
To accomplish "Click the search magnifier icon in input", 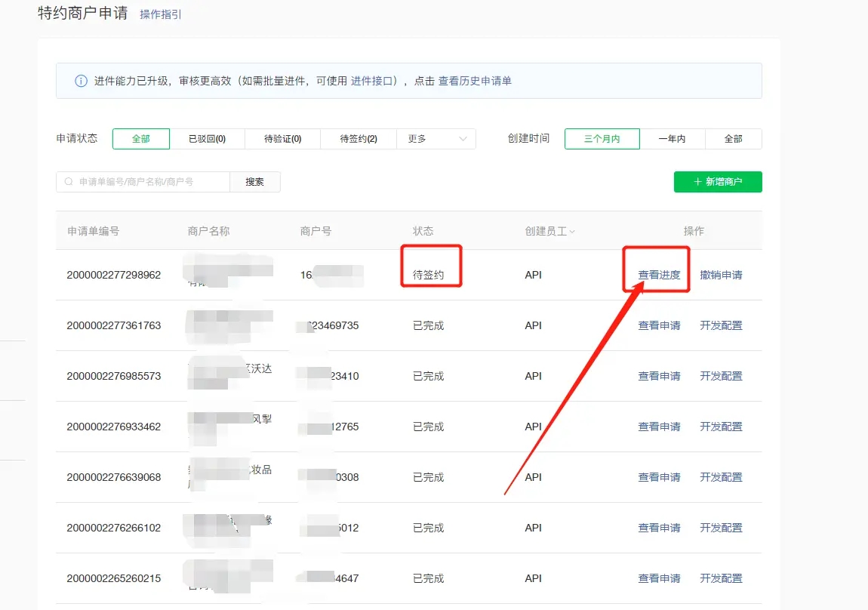I will click(x=69, y=182).
